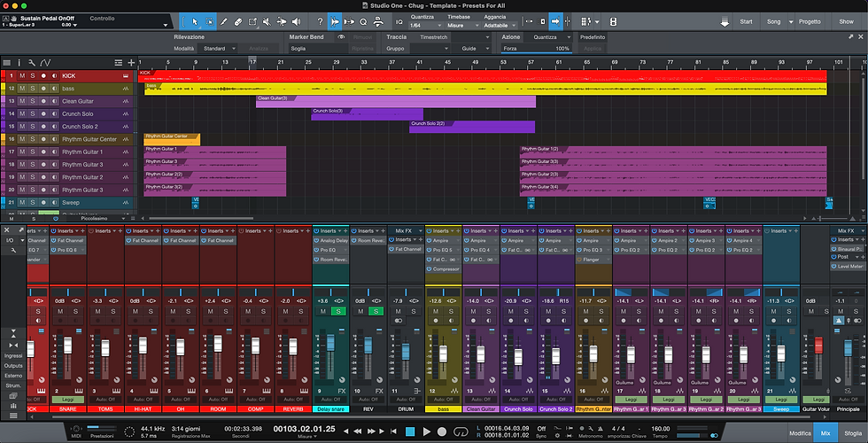Open the Esterno panel in mixer
This screenshot has height=443, width=868.
(x=13, y=376)
